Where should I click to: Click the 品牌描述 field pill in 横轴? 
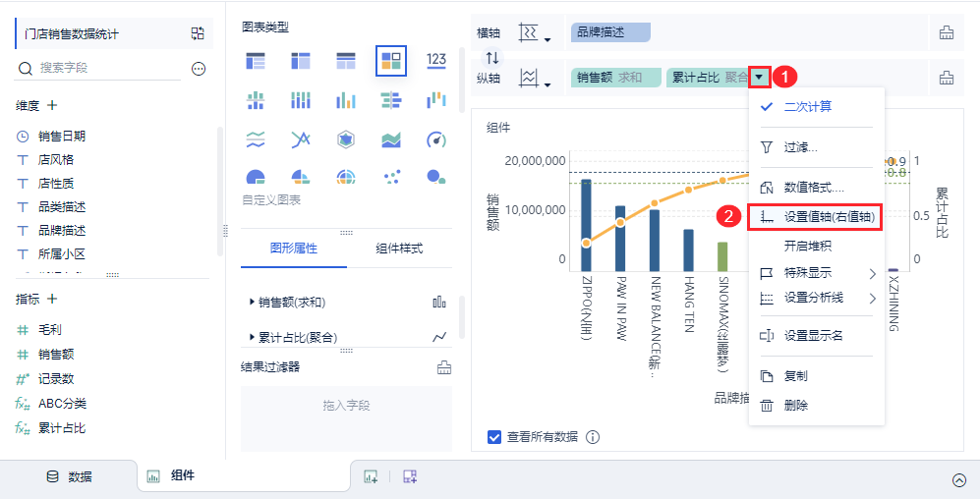(x=610, y=32)
